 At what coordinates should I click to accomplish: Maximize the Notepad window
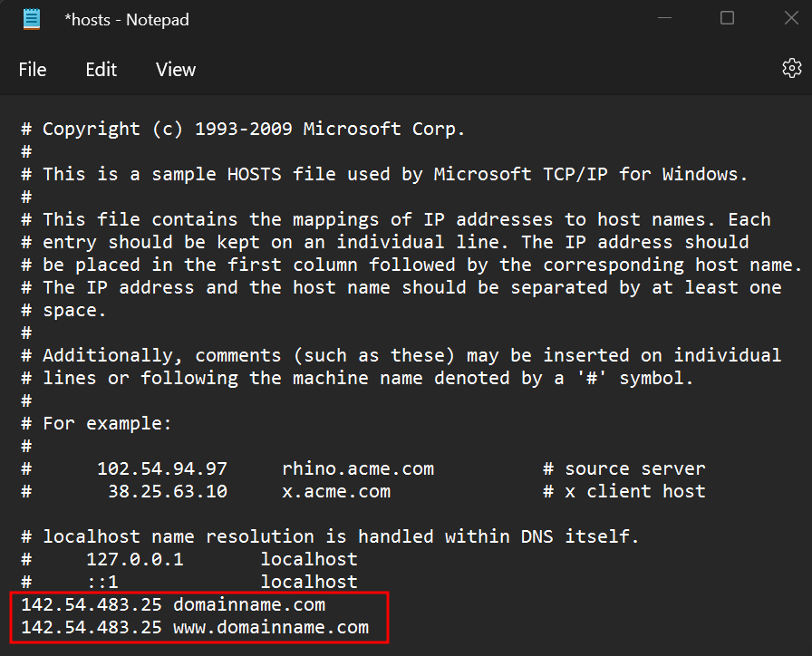[727, 19]
